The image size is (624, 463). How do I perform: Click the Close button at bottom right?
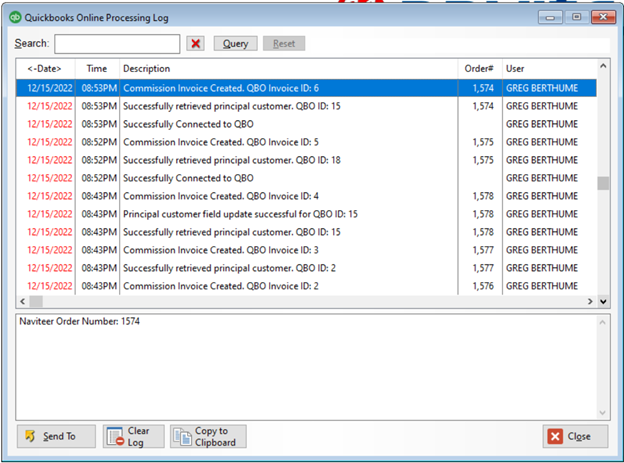(x=575, y=436)
